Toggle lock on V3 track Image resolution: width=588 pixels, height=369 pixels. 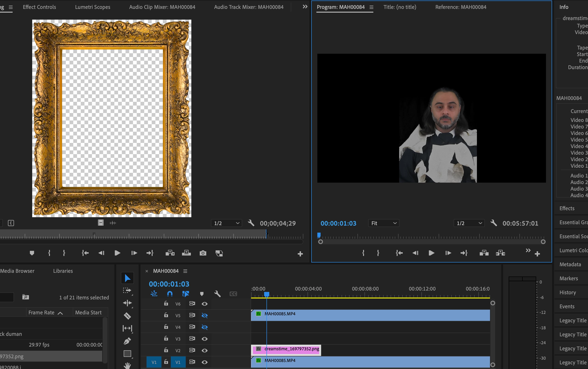click(166, 338)
